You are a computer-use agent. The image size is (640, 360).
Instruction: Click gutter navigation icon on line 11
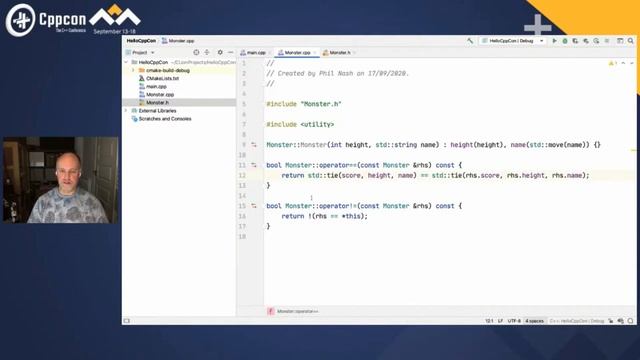254,165
